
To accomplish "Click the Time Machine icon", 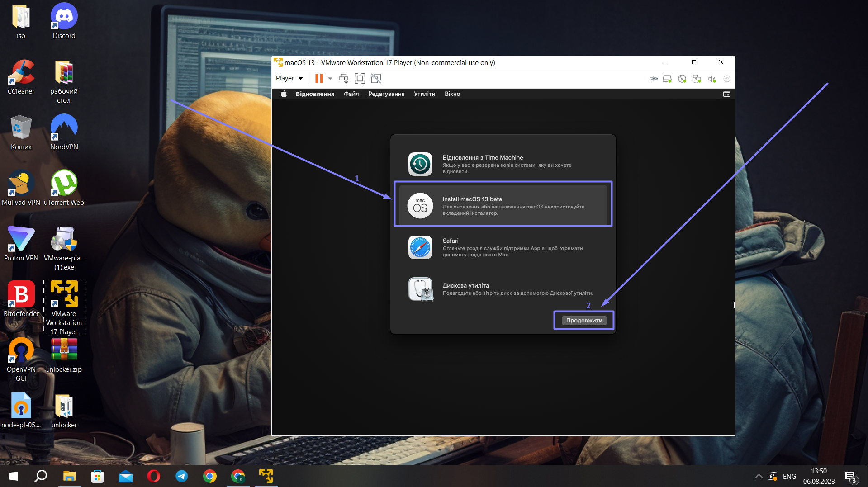I will coord(420,164).
